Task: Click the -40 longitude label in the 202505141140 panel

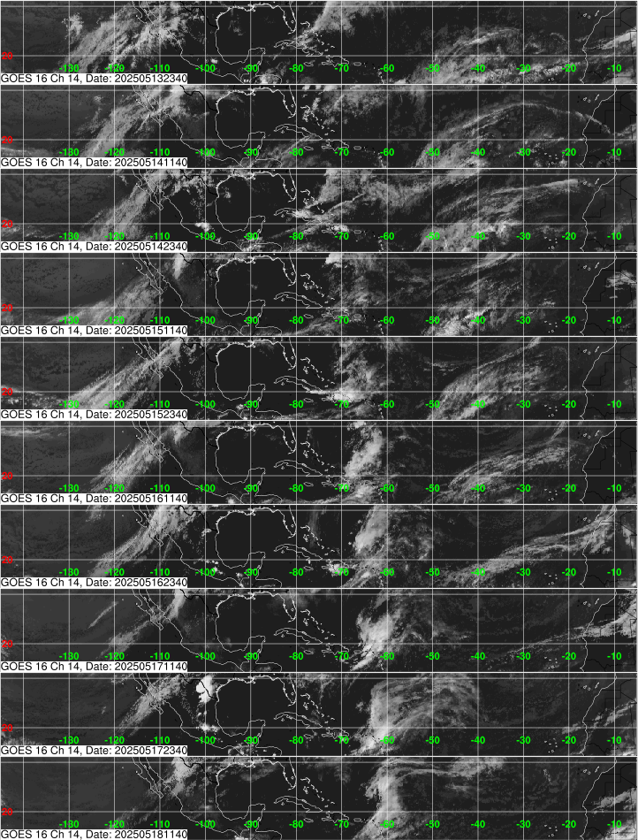Action: point(477,153)
